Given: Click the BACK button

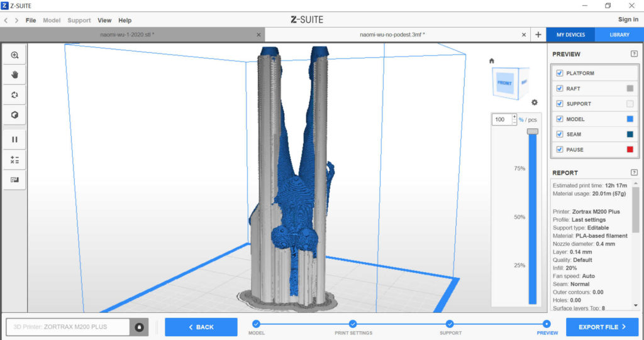Looking at the screenshot, I should 201,327.
